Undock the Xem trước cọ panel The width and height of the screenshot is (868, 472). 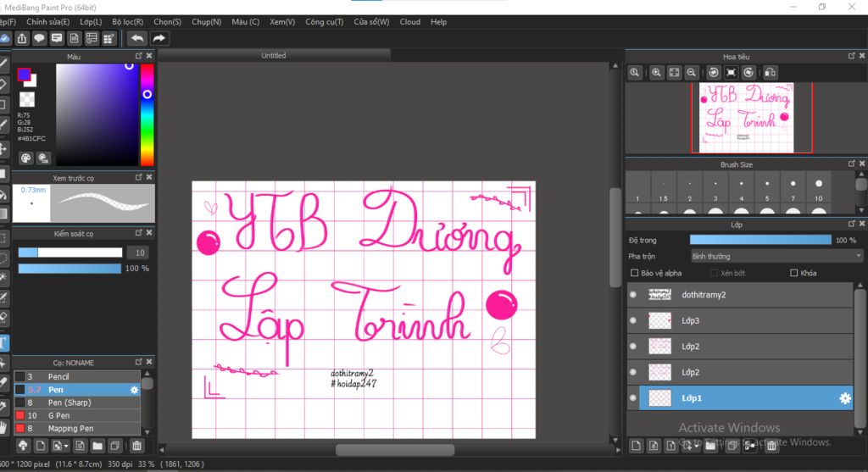click(138, 177)
